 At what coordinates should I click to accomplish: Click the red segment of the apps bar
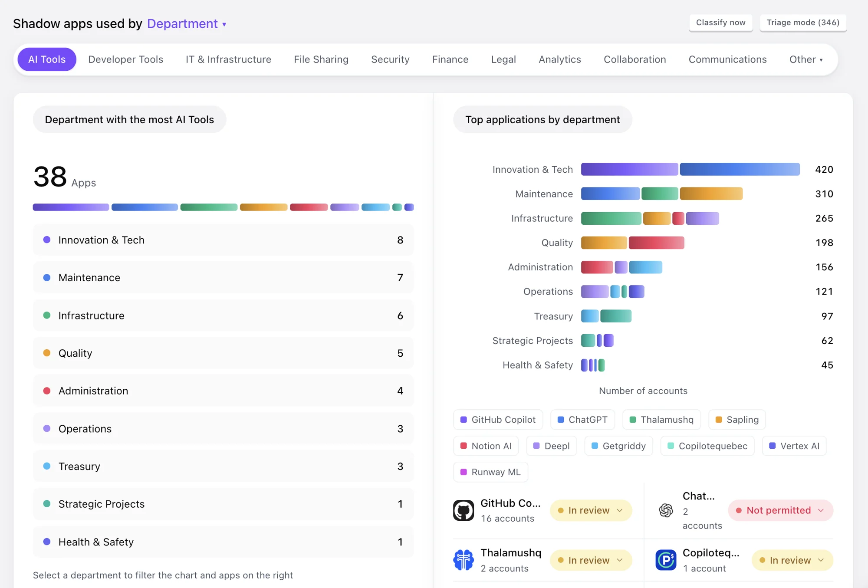tap(309, 207)
